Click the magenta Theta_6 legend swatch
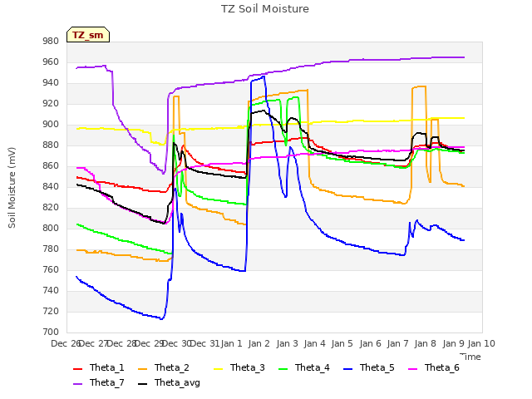The height and width of the screenshot is (399, 532). pos(413,369)
